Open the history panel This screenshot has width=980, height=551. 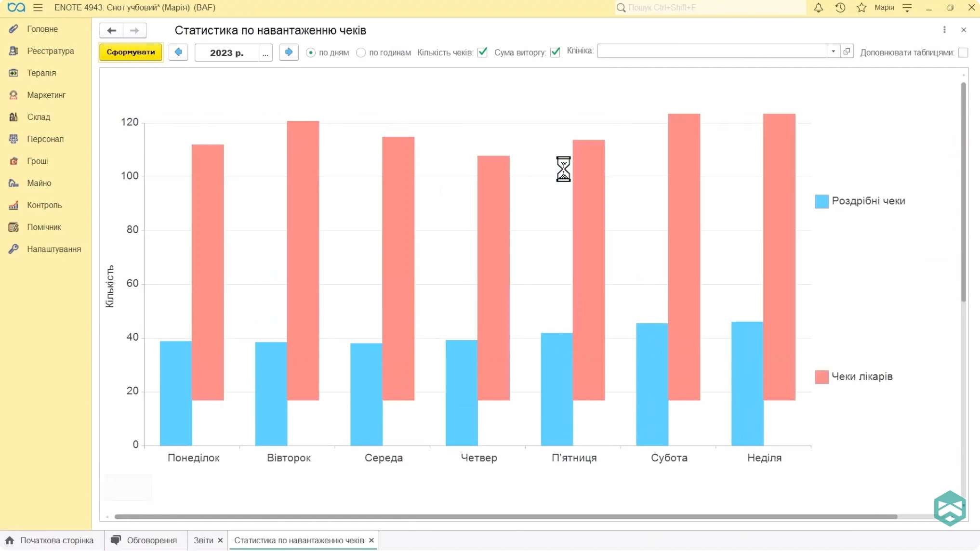point(840,8)
